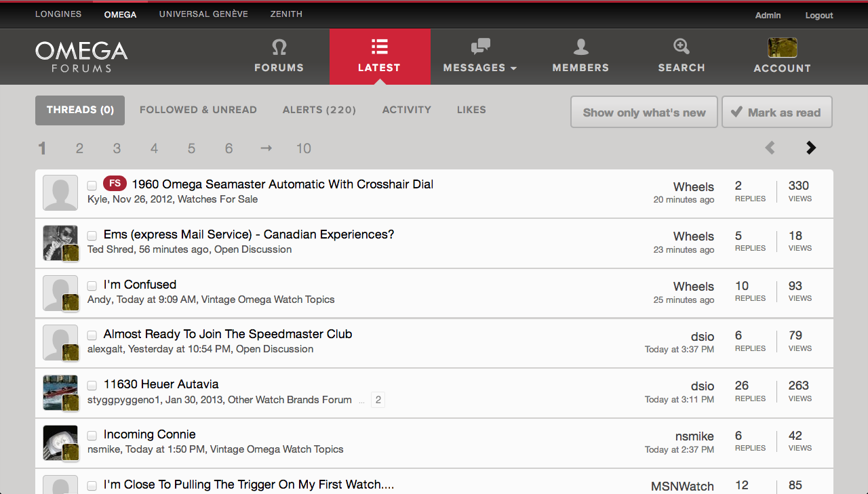Go to the Zenith forum link

[x=286, y=14]
